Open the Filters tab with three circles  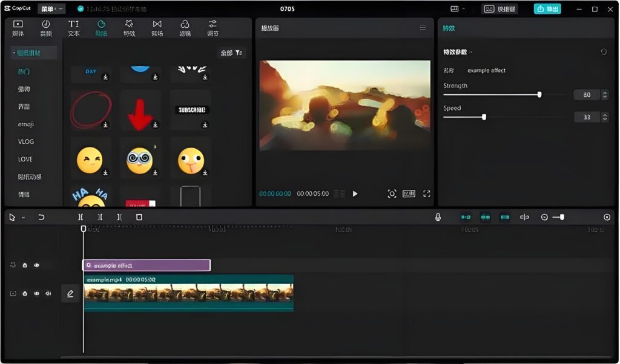[x=185, y=28]
